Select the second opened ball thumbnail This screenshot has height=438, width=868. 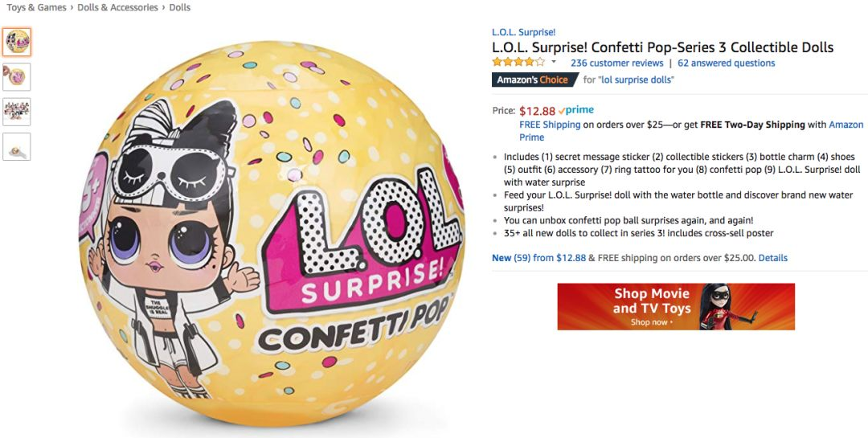17,77
